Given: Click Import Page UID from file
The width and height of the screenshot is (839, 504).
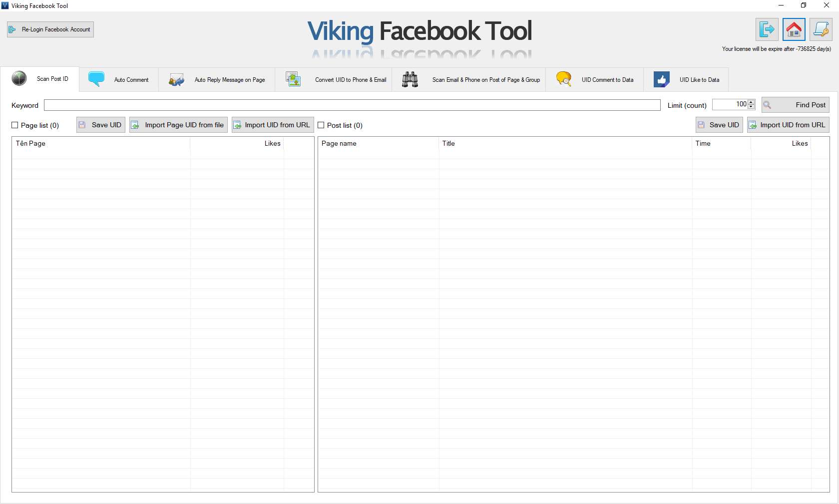Looking at the screenshot, I should pos(178,125).
